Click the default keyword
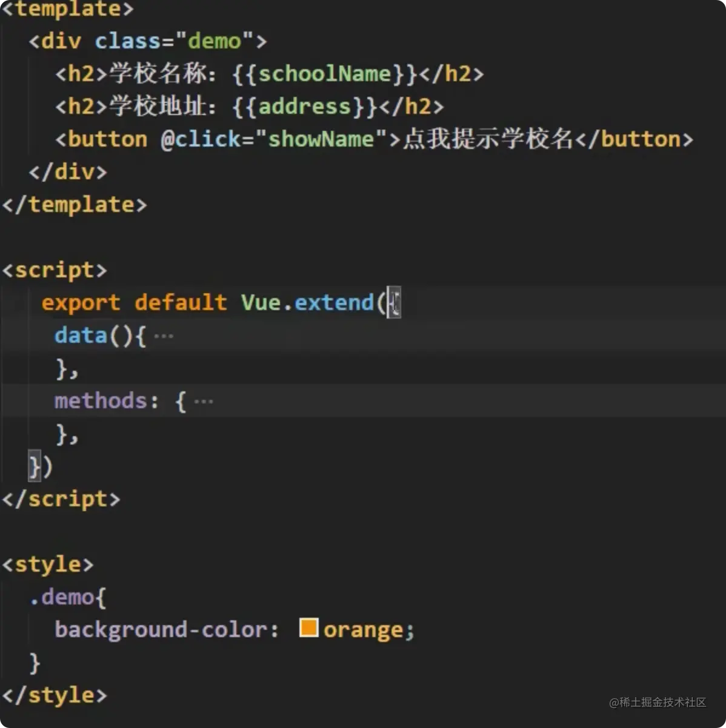 click(x=181, y=302)
